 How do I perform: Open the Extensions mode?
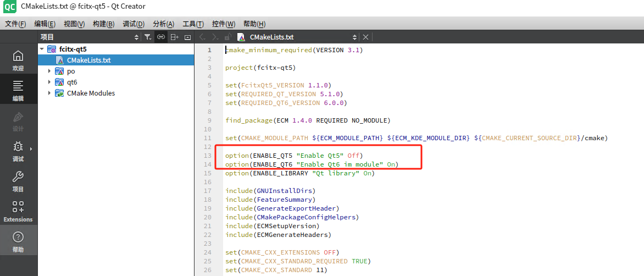click(18, 211)
